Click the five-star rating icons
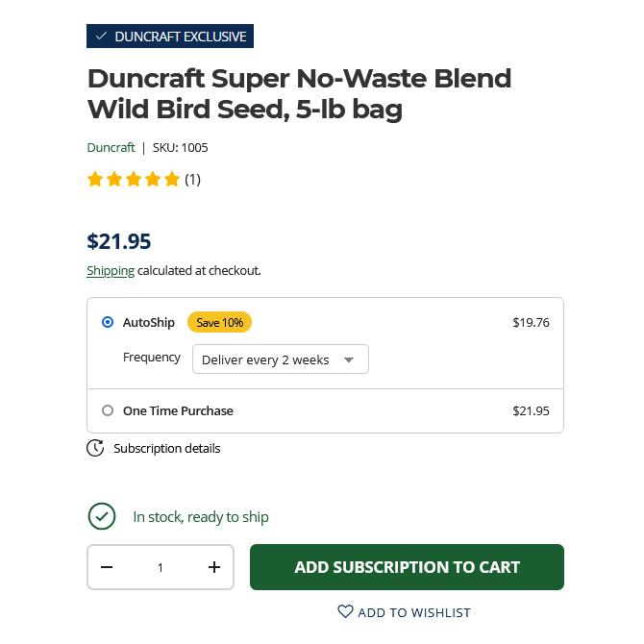This screenshot has height=644, width=644. point(134,179)
